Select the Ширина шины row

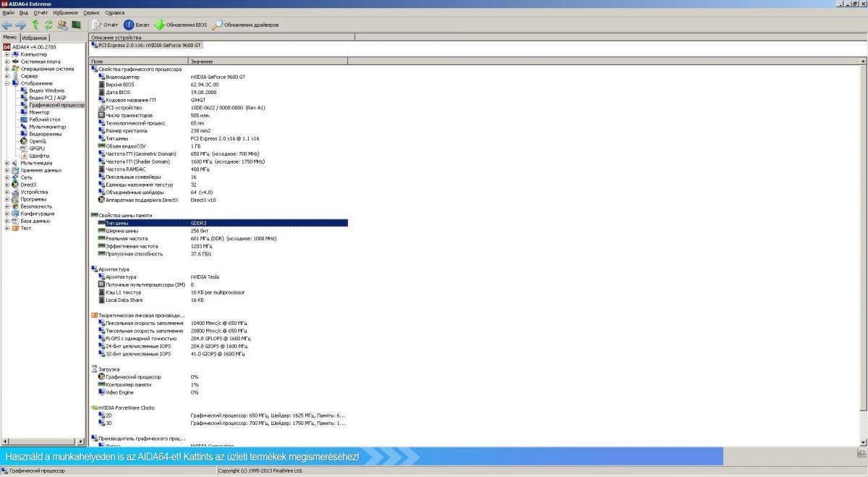click(x=218, y=231)
